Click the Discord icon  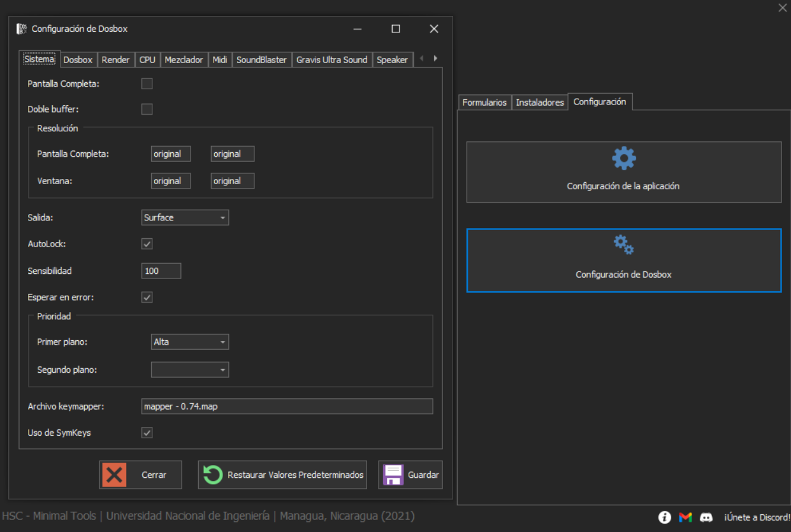pyautogui.click(x=706, y=517)
